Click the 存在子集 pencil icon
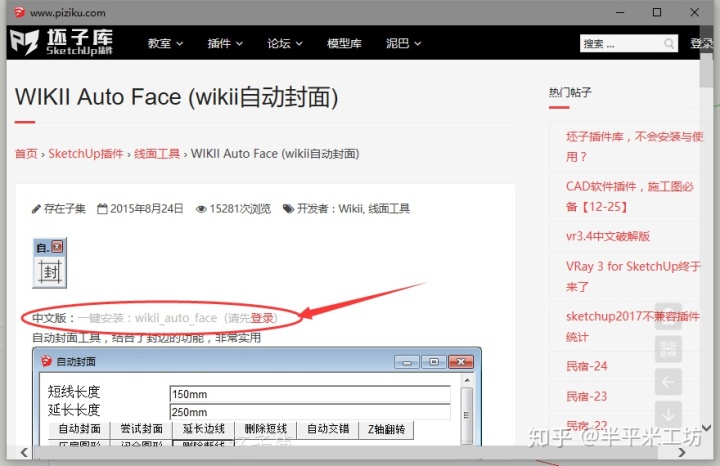 pyautogui.click(x=36, y=209)
